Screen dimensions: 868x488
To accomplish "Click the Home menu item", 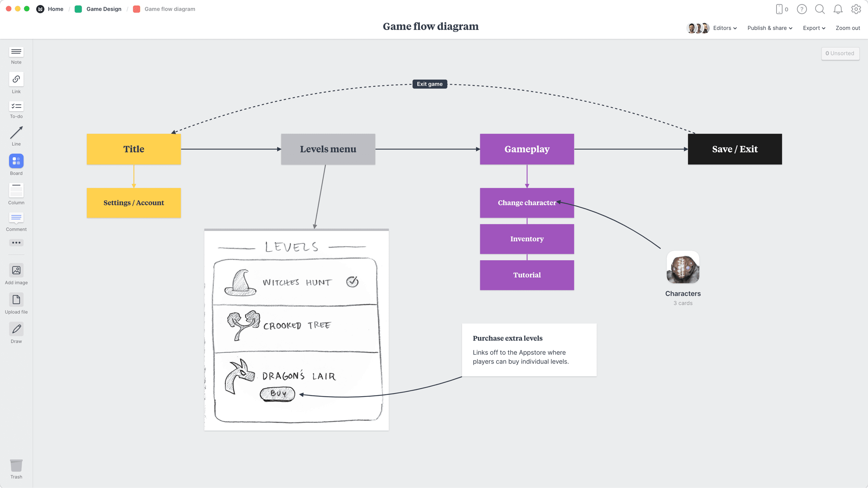I will point(55,8).
